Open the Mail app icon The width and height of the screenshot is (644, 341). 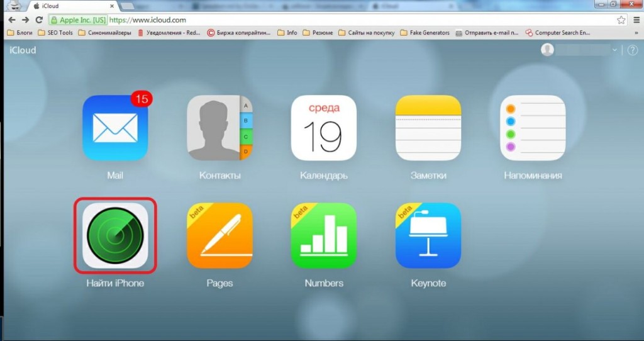click(115, 128)
